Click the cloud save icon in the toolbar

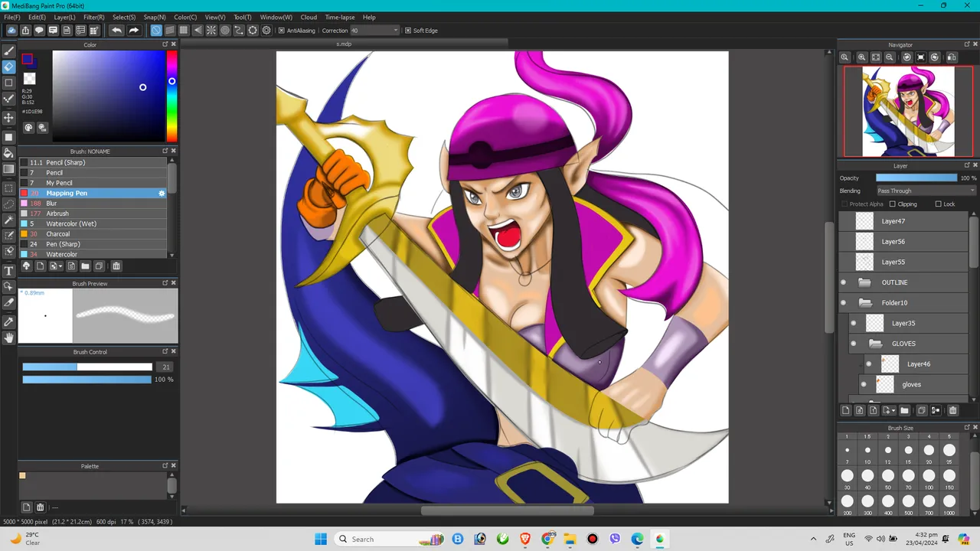point(11,31)
